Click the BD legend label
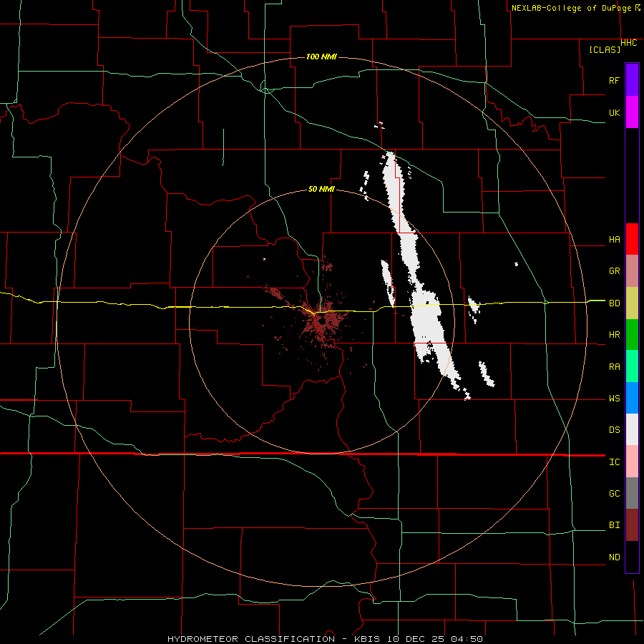This screenshot has height=644, width=644. (x=614, y=303)
